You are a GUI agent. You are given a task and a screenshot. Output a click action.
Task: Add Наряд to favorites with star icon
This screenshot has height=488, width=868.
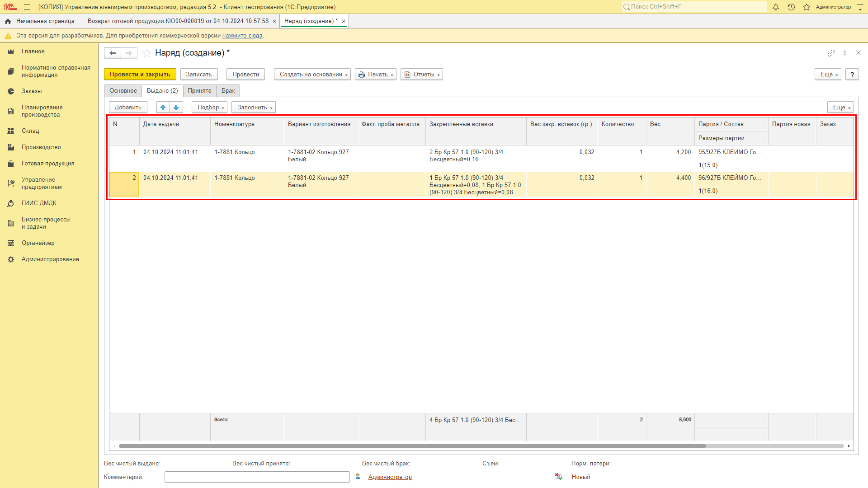click(x=147, y=53)
